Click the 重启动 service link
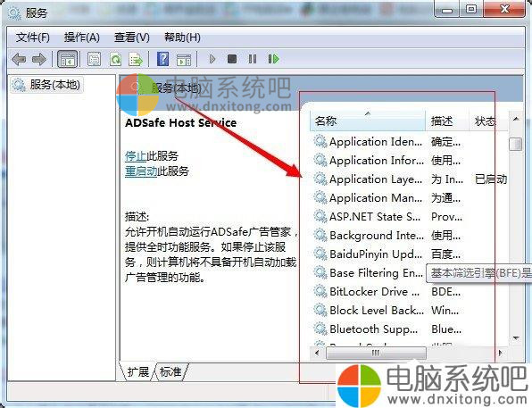Viewport: 532px width, 408px height. 141,171
